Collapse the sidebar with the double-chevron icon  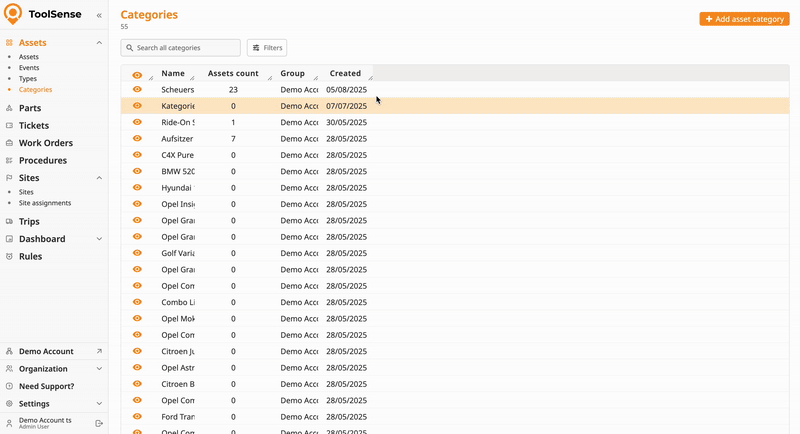click(98, 16)
